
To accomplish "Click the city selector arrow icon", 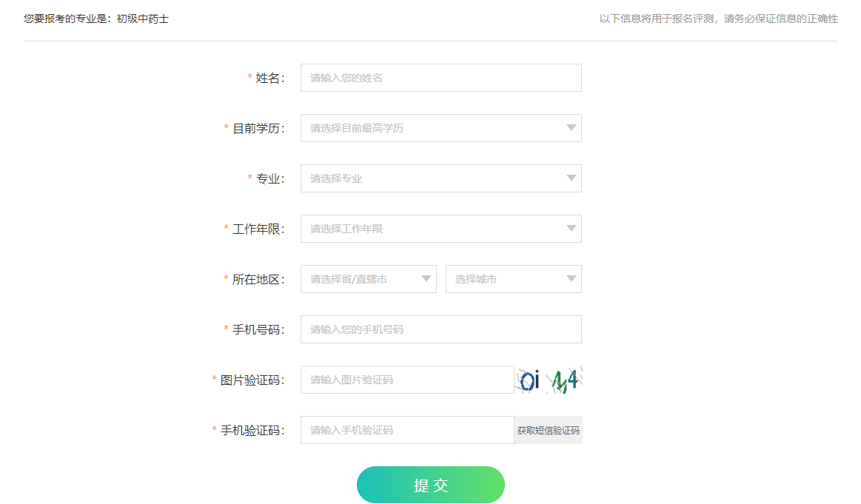I will click(x=571, y=278).
